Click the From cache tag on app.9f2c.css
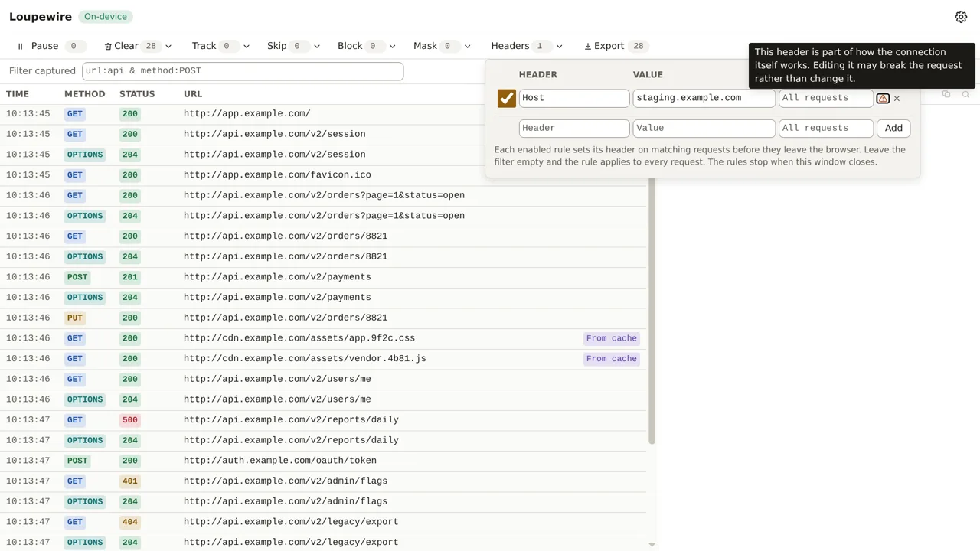This screenshot has width=980, height=551. pos(611,338)
